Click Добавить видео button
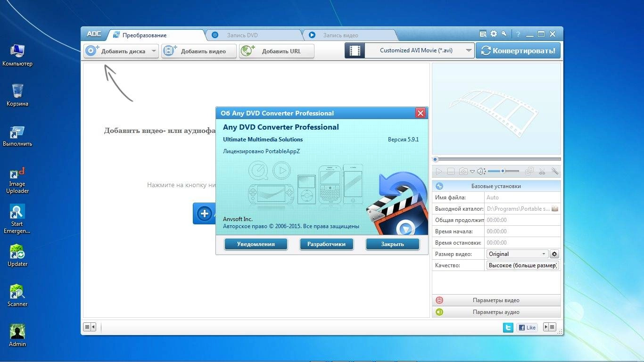Screen dimensions: 644x362 pos(199,51)
